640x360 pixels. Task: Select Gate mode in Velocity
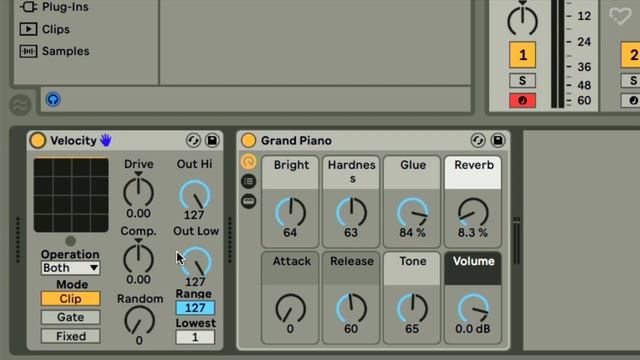click(70, 317)
